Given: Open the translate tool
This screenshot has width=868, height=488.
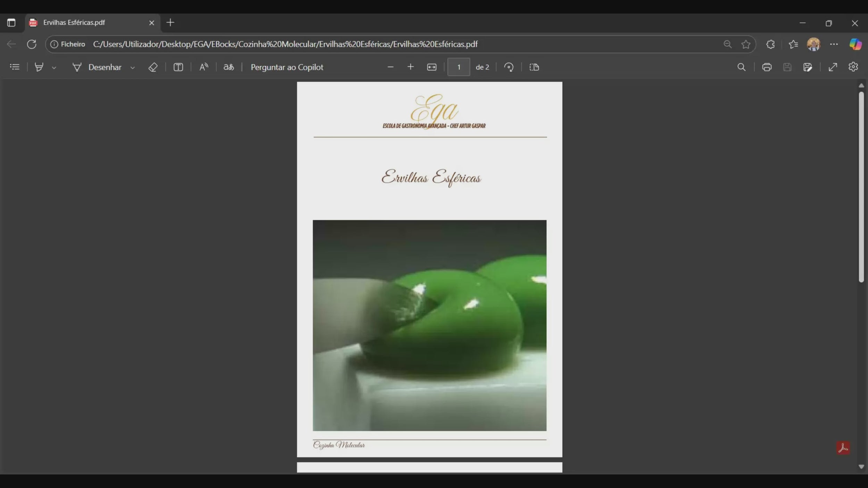Looking at the screenshot, I should click(228, 67).
